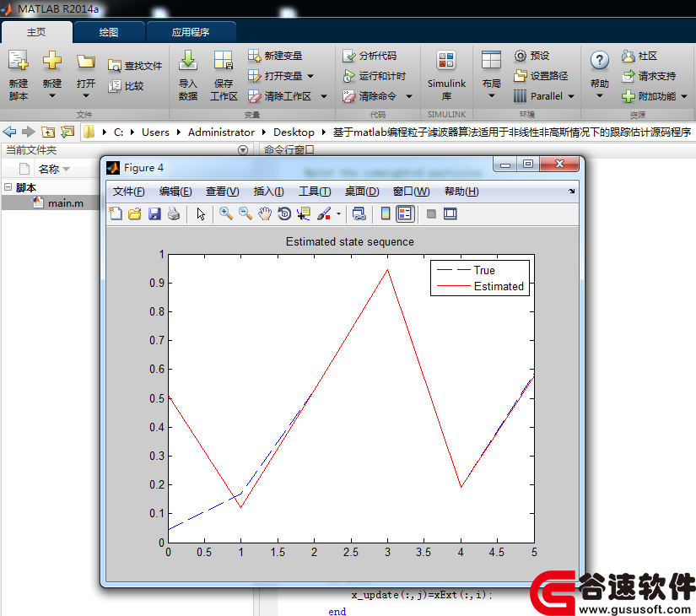Click Analyze Code (分析代码) button
This screenshot has height=616, width=696.
[370, 56]
